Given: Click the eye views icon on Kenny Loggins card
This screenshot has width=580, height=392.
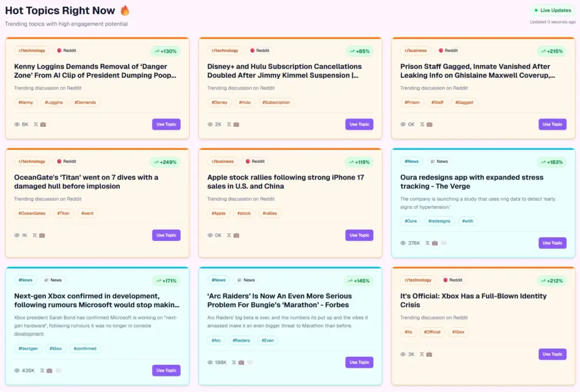Looking at the screenshot, I should tap(17, 124).
